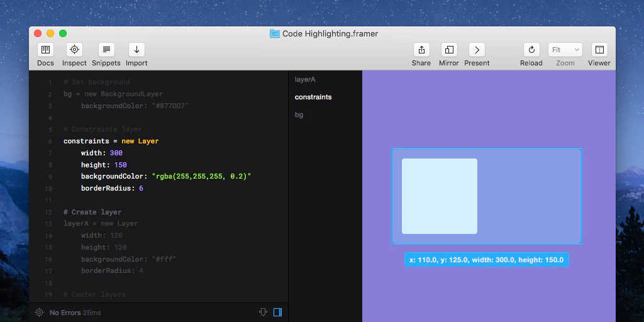Reload the prototype preview

tap(531, 50)
